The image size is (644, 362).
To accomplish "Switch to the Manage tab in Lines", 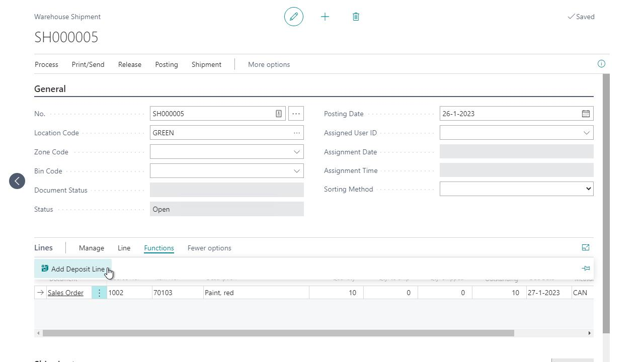I will tap(92, 248).
